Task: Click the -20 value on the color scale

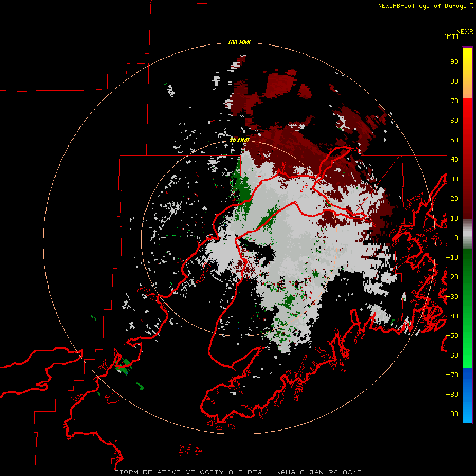Action: [452, 277]
